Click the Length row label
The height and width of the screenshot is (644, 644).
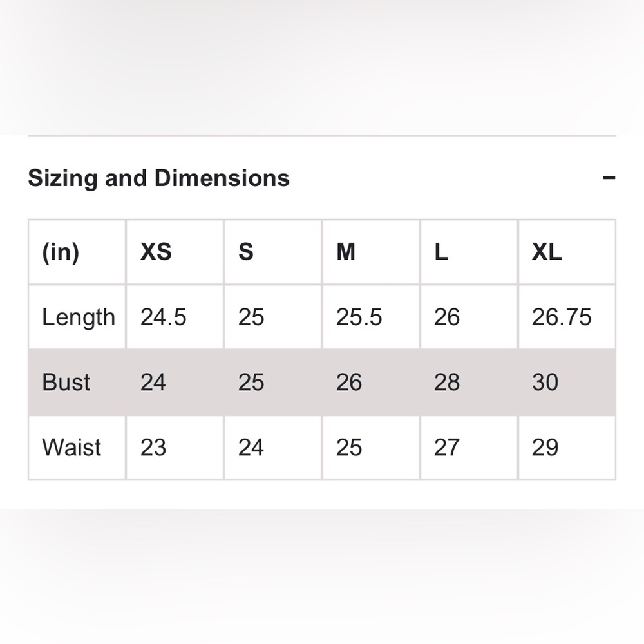pyautogui.click(x=79, y=317)
